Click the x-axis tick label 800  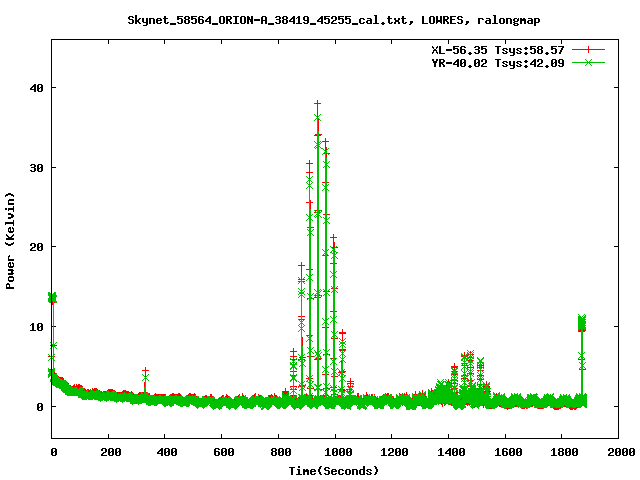(x=280, y=452)
